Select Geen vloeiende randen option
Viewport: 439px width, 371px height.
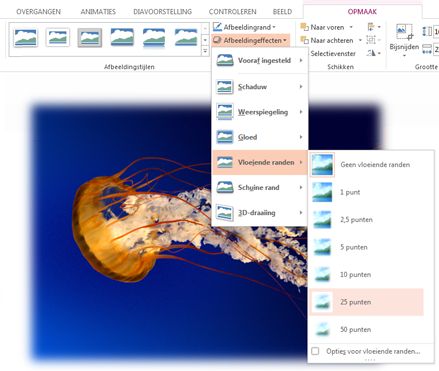tap(367, 164)
